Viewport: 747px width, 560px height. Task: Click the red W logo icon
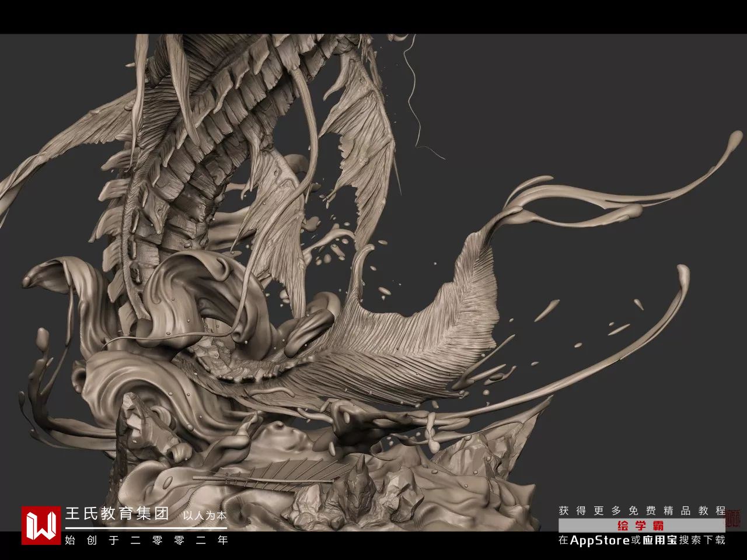[41, 525]
